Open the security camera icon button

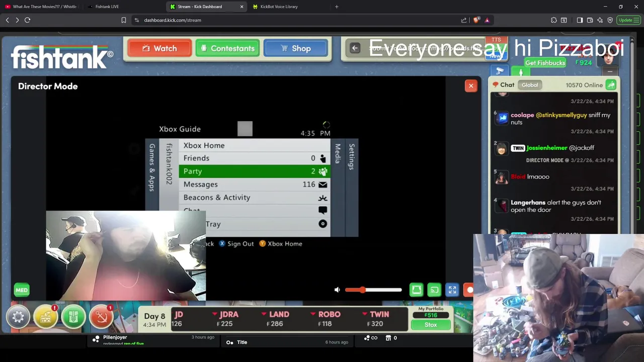coord(500,71)
